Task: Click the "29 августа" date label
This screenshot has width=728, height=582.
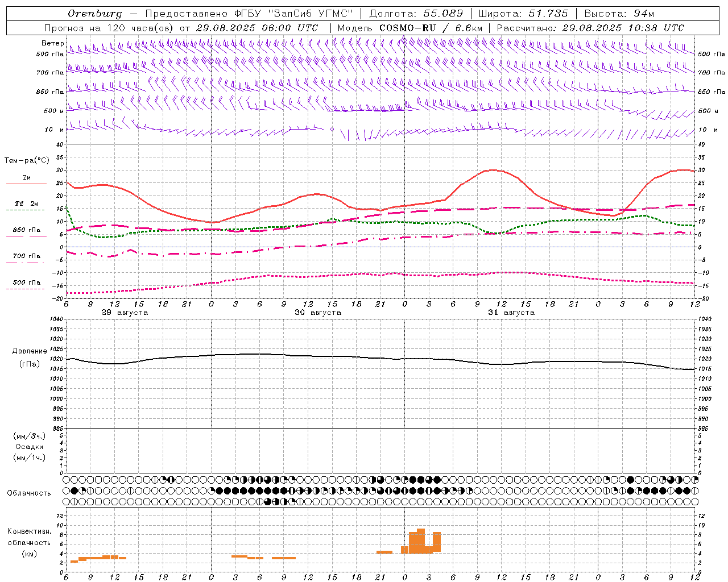Action: pyautogui.click(x=125, y=313)
